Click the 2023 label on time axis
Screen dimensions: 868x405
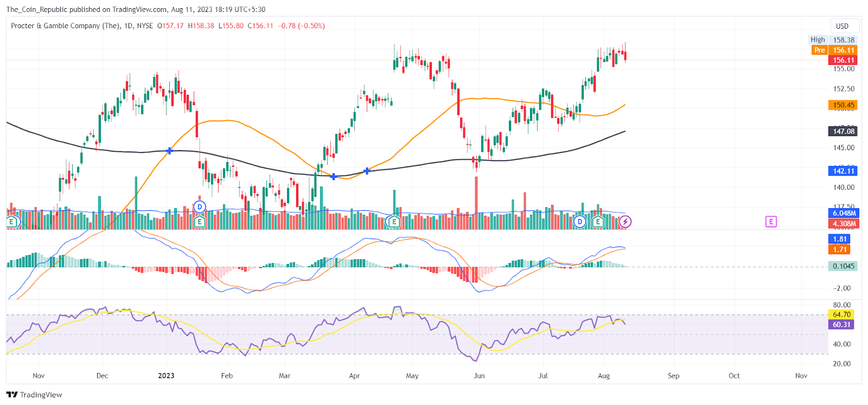click(166, 376)
